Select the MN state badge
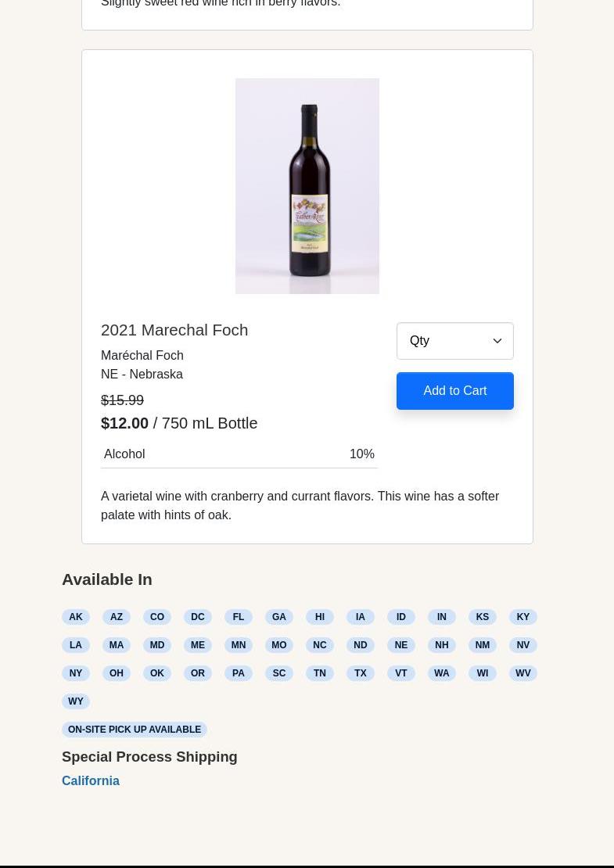The height and width of the screenshot is (868, 614). coord(239,645)
